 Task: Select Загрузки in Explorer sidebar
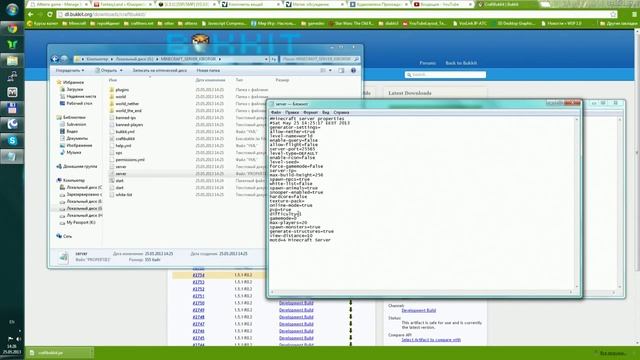pos(75,89)
